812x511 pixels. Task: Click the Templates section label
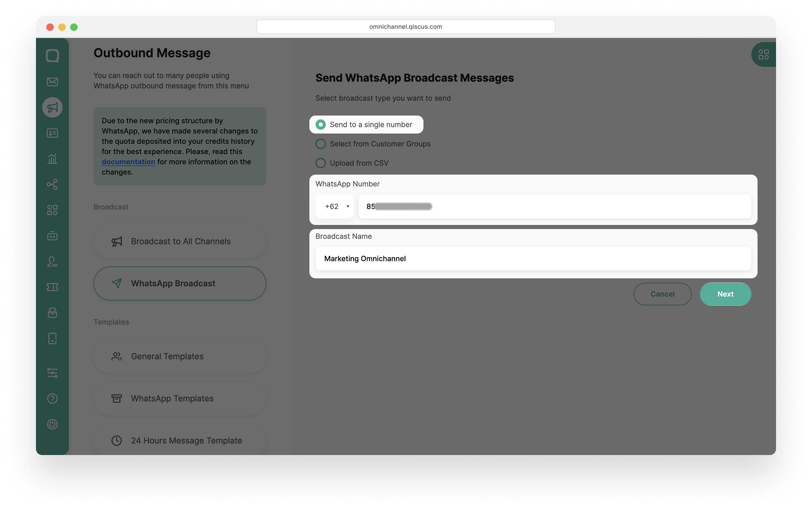(x=112, y=322)
